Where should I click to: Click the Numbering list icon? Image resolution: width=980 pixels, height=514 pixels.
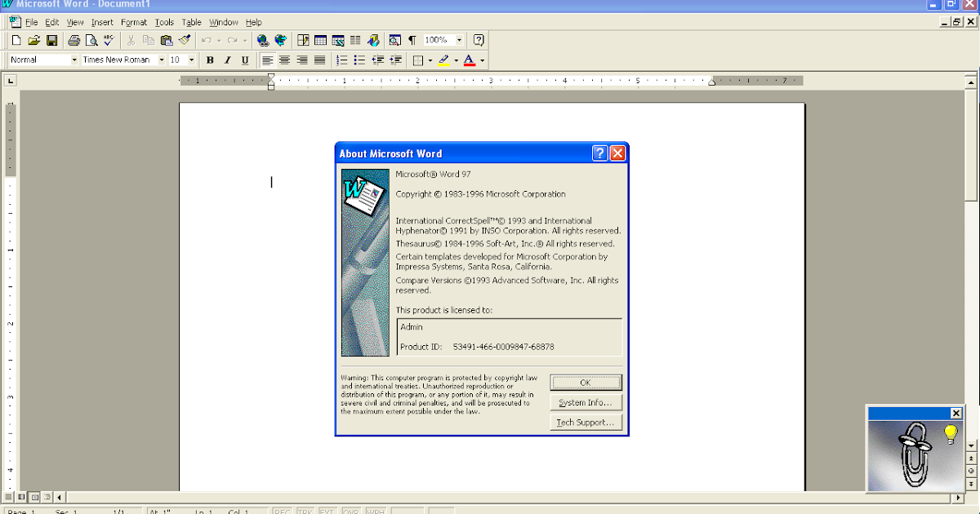(342, 60)
